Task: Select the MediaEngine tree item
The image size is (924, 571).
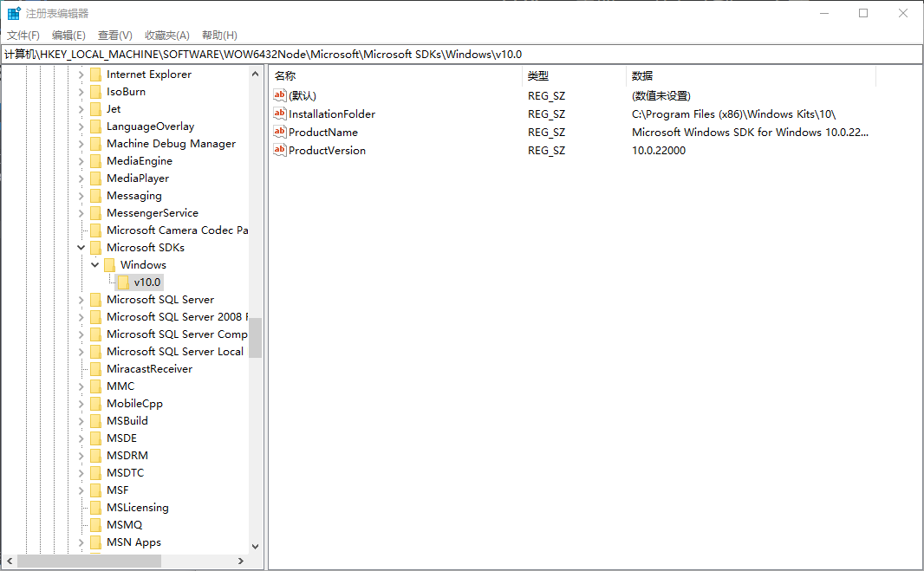Action: (140, 161)
